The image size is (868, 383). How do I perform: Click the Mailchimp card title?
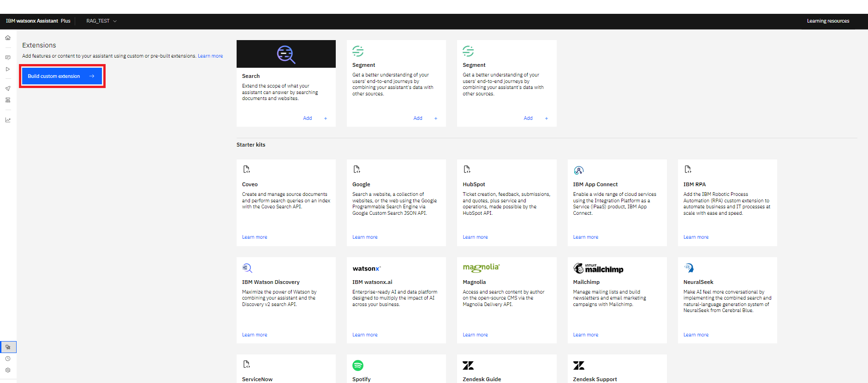coord(586,282)
